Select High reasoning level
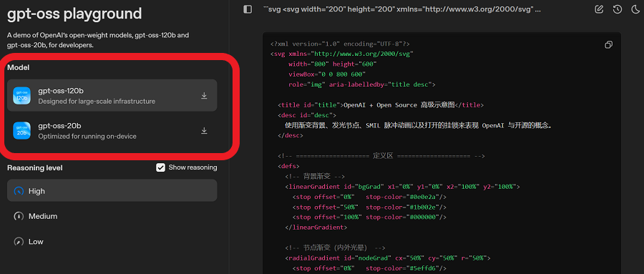The height and width of the screenshot is (274, 644). point(112,190)
